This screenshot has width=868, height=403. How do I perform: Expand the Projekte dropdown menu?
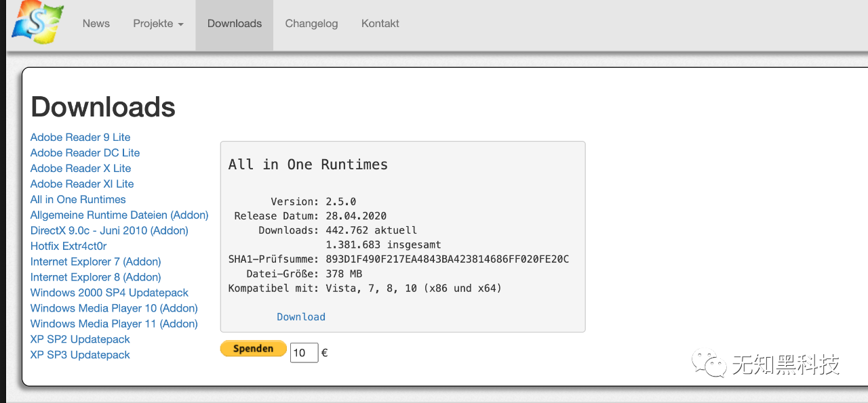[159, 24]
